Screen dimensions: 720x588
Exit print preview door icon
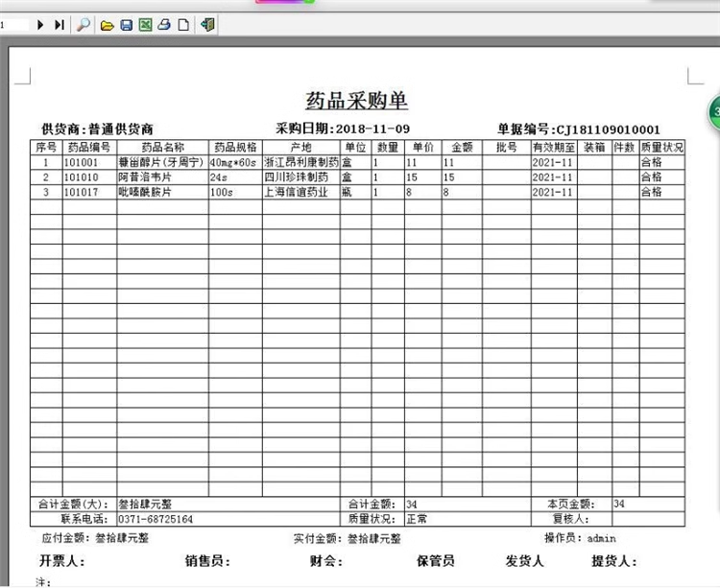click(x=207, y=25)
